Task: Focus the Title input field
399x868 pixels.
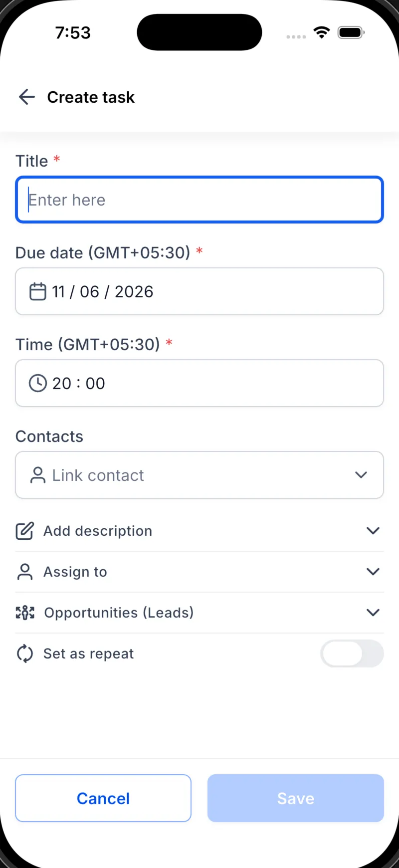Action: click(199, 200)
